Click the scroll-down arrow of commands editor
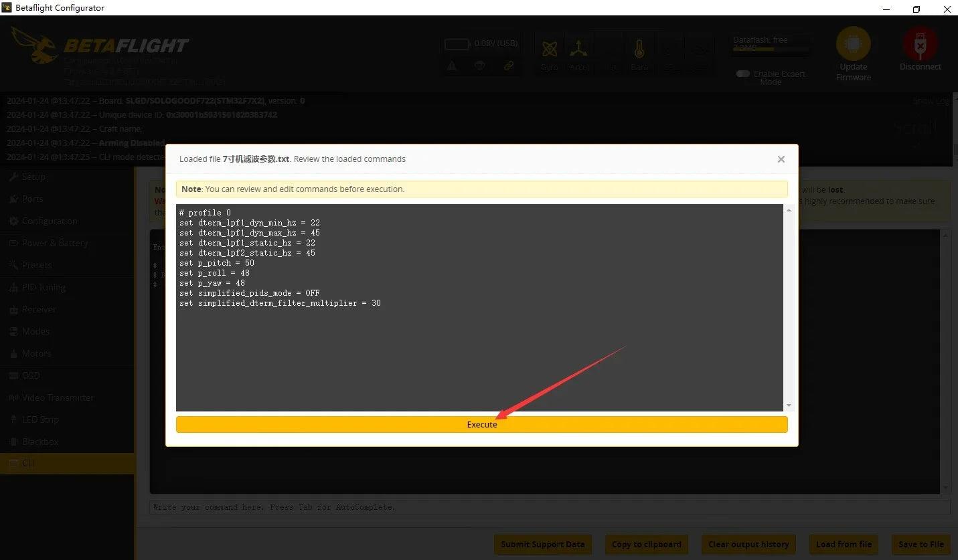 [x=789, y=405]
